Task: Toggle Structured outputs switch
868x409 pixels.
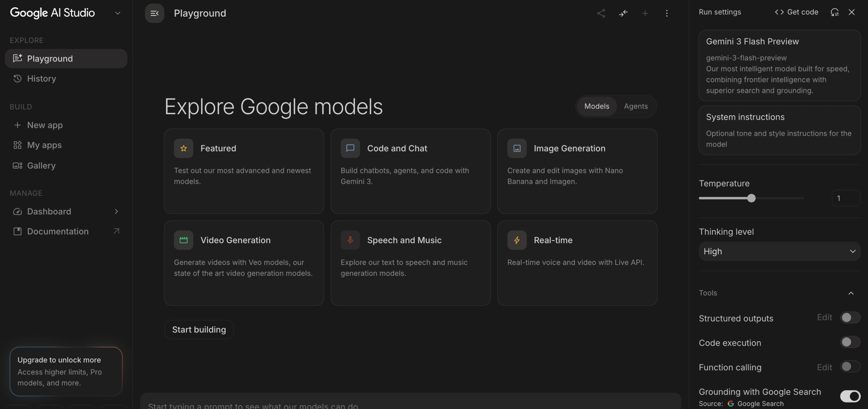Action: click(850, 317)
